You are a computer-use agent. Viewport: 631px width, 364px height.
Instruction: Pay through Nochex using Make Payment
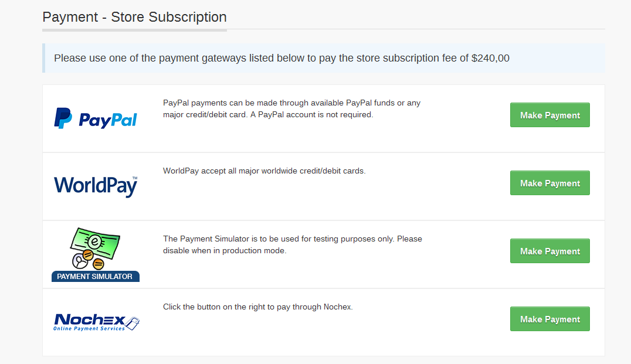(549, 319)
